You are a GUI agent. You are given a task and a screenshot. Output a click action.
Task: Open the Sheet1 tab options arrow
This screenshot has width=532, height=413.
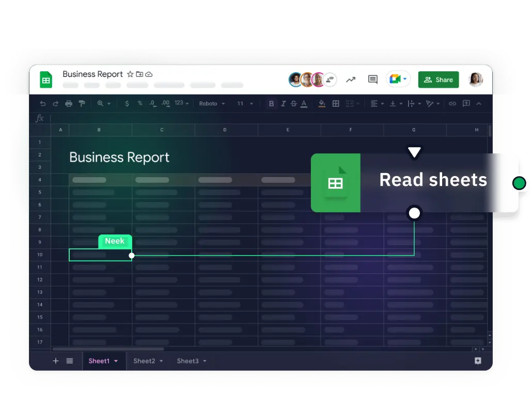click(116, 361)
